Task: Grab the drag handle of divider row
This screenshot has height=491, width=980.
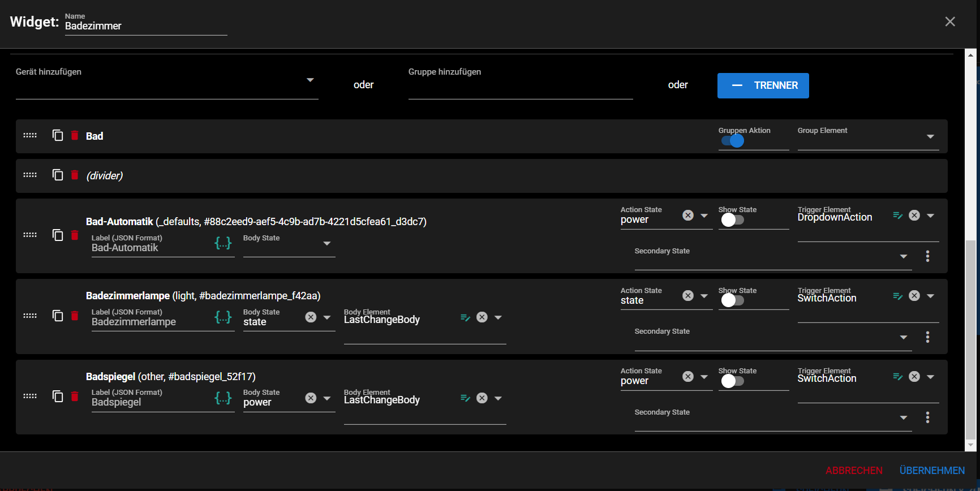Action: (30, 175)
